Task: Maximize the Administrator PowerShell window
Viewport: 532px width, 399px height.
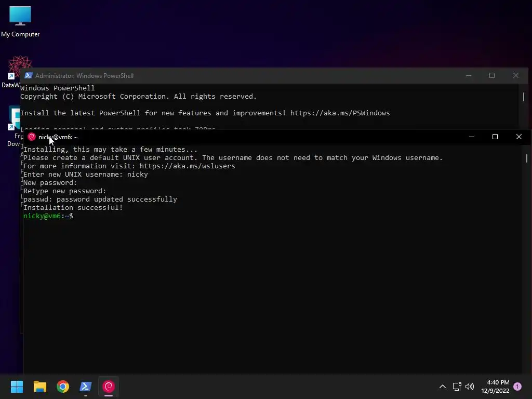Action: click(x=492, y=75)
